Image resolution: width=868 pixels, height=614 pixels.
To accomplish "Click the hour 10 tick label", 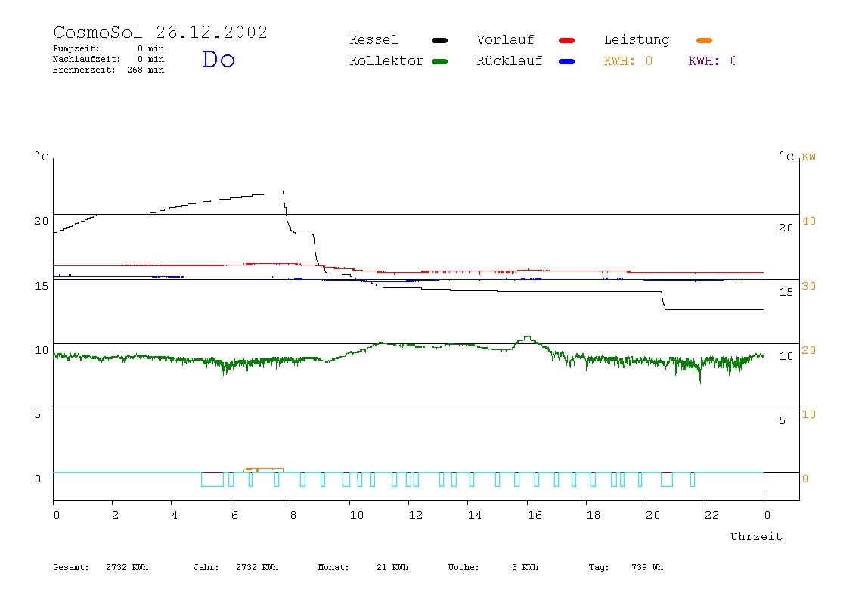I will [357, 516].
